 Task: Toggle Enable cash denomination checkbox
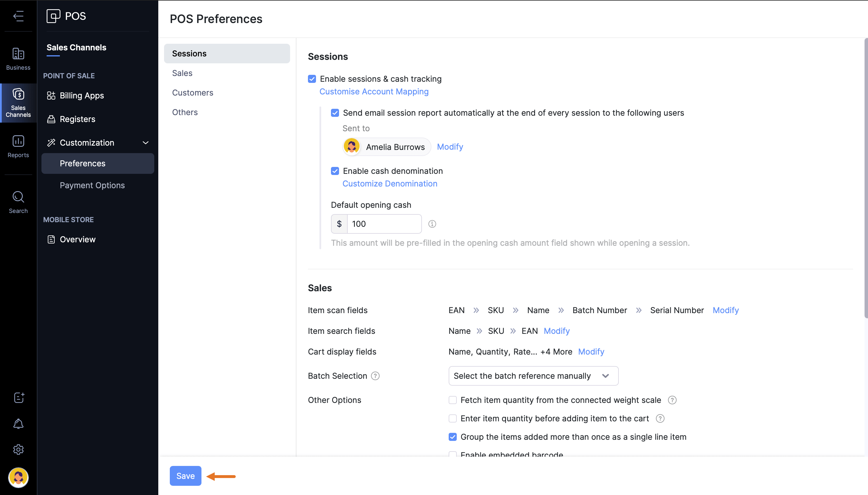(335, 171)
